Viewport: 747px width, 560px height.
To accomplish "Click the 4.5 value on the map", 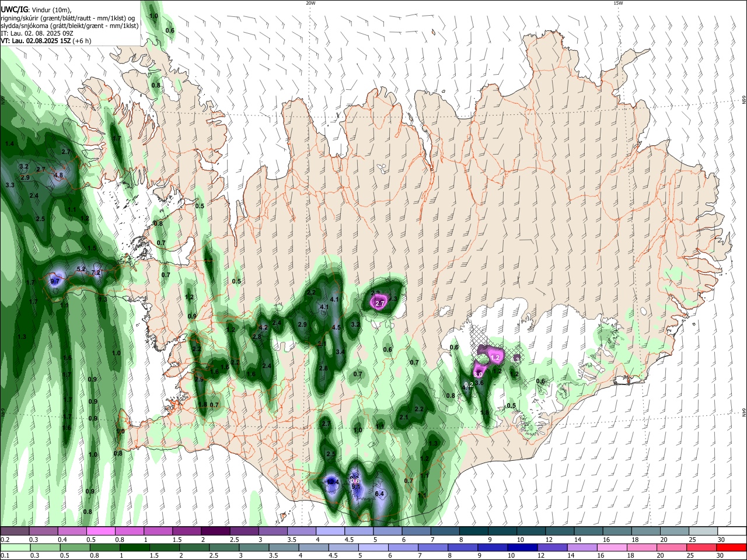I will [x=336, y=327].
